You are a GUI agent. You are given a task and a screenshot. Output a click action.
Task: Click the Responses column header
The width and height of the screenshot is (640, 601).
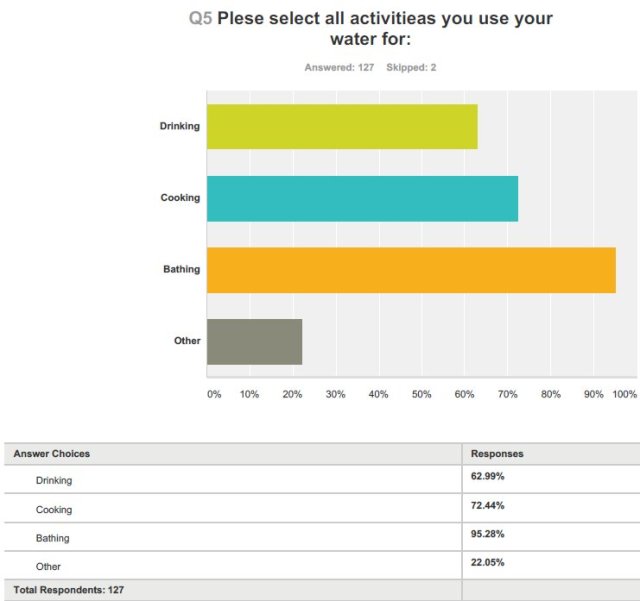497,454
